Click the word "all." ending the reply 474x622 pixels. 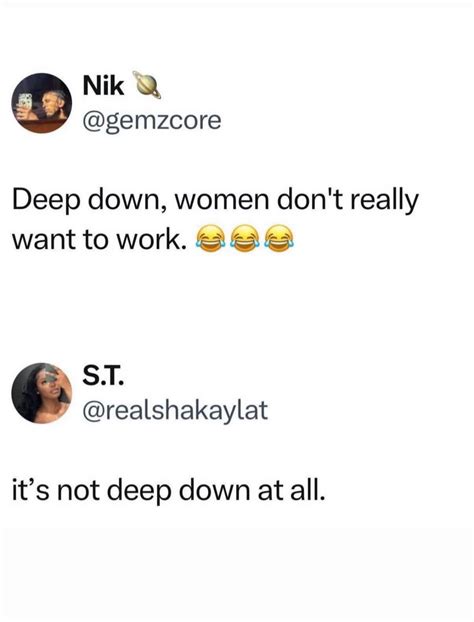308,489
